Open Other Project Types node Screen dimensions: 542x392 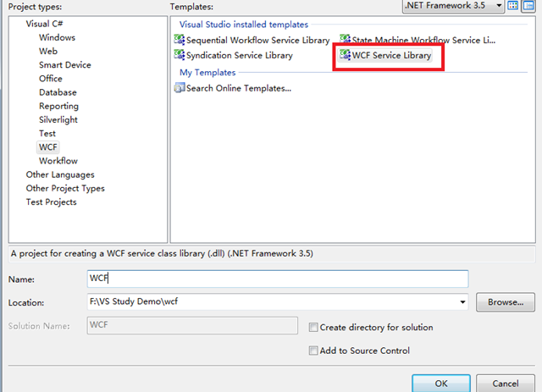65,189
